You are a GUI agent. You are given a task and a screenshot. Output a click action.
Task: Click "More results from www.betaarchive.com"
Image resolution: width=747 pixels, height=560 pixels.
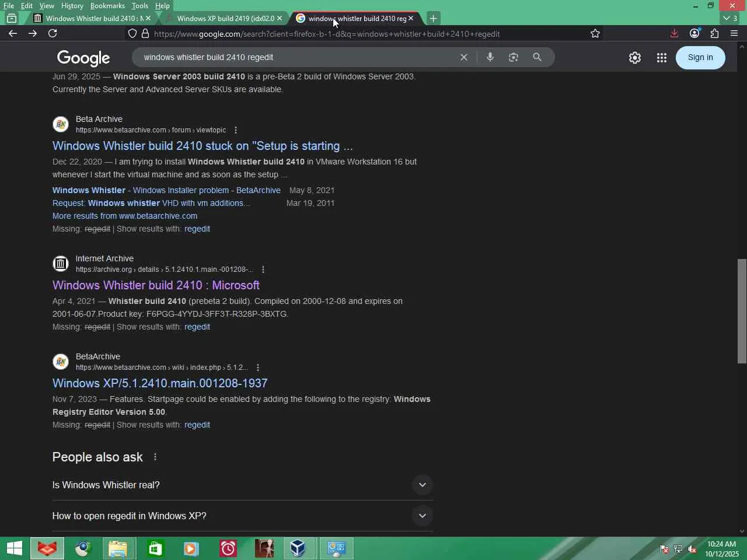click(x=125, y=216)
